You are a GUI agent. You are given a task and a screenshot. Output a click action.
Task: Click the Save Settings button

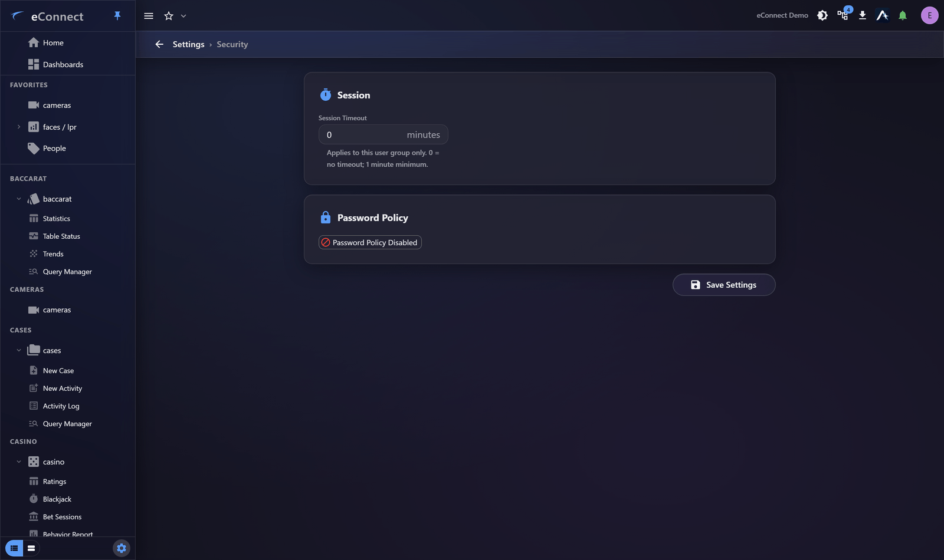coord(724,285)
